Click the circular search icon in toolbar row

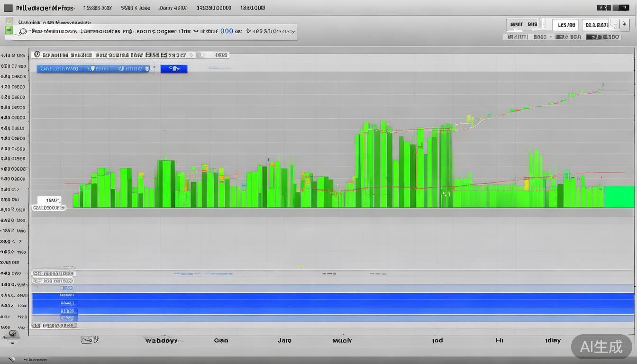point(23,31)
